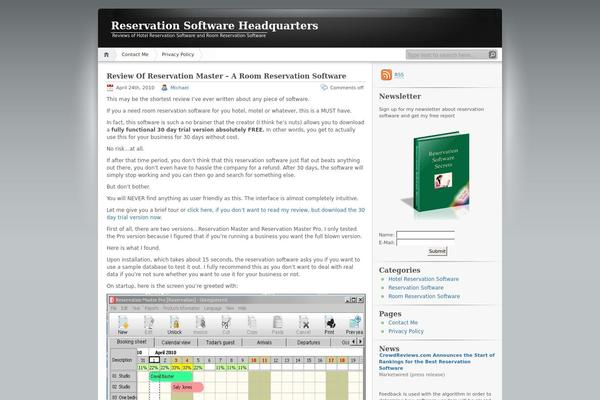This screenshot has width=600, height=400.
Task: Click the RSS text link
Action: point(399,75)
